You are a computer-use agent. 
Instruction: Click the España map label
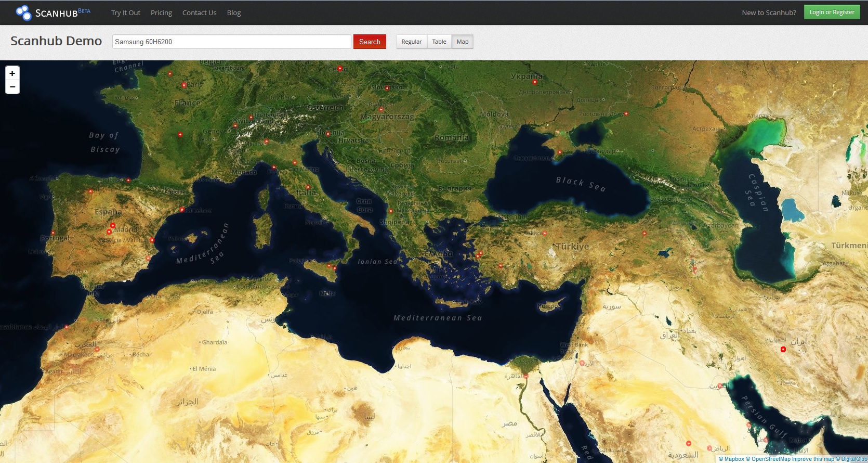pyautogui.click(x=108, y=212)
